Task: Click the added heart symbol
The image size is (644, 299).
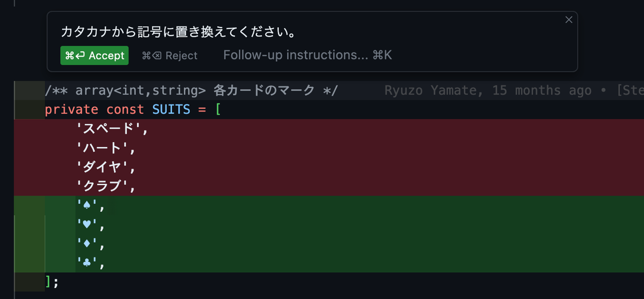Action: [x=87, y=225]
